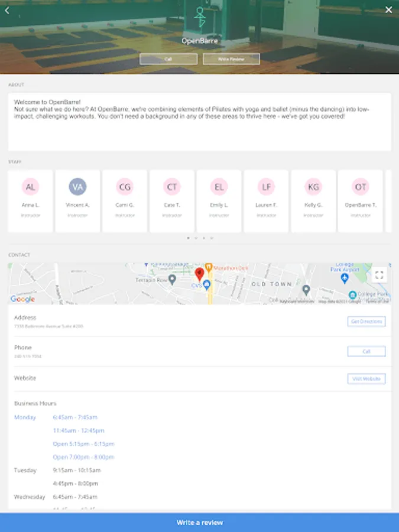Select Tuesday 4:45pm - 8:00pm hours
399x532 pixels.
point(76,484)
